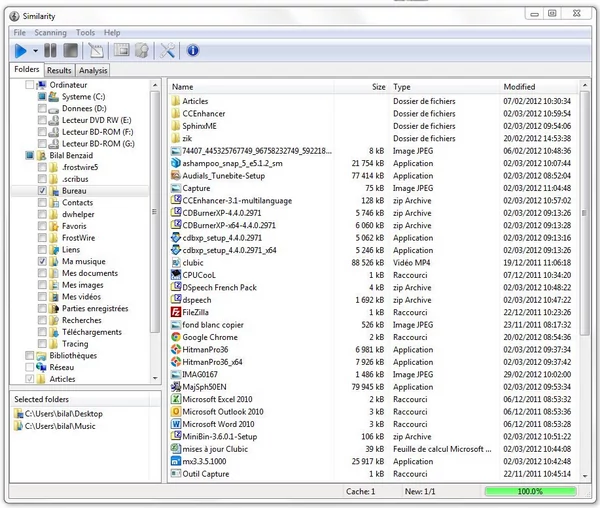Screen dimensions: 600x508
Task: Click the clubic video file icon
Action: [176, 263]
